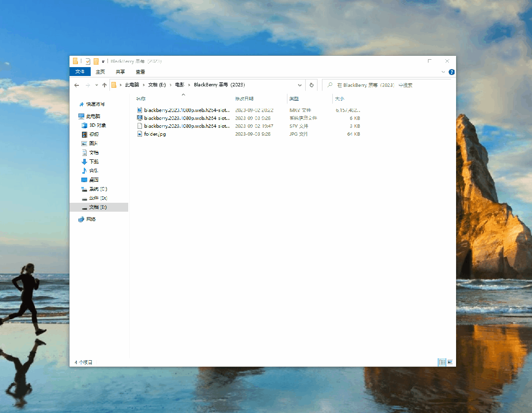Image resolution: width=532 pixels, height=413 pixels.
Task: Sort by the 大小 column header
Action: (x=340, y=99)
